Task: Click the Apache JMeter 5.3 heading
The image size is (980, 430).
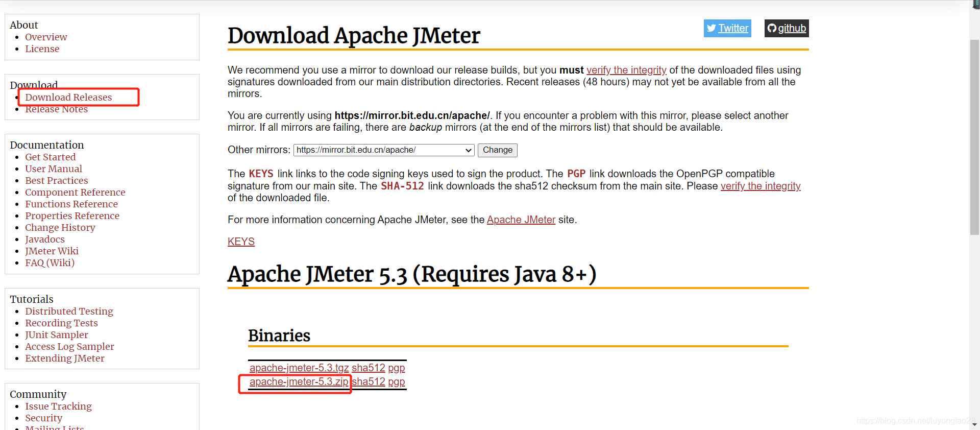Action: pos(412,274)
